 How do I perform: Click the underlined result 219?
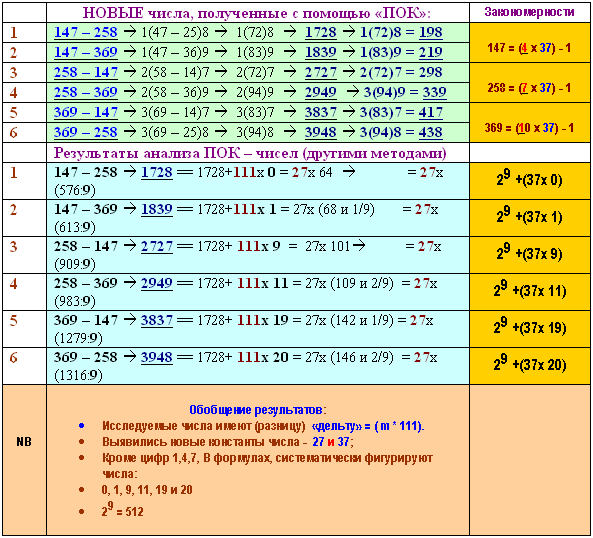pos(430,53)
